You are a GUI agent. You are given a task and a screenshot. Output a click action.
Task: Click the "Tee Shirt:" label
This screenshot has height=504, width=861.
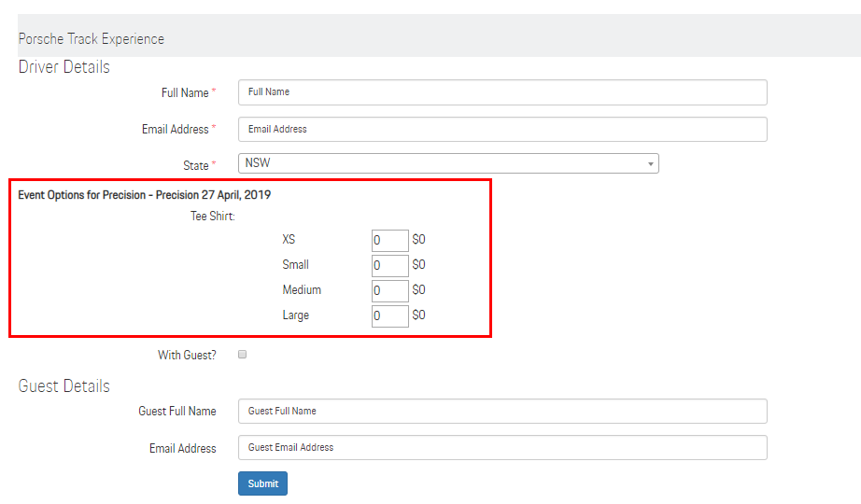[212, 217]
